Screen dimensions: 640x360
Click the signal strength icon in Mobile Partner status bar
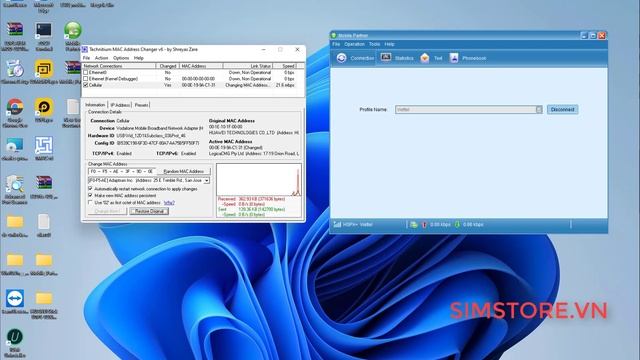pyautogui.click(x=337, y=224)
